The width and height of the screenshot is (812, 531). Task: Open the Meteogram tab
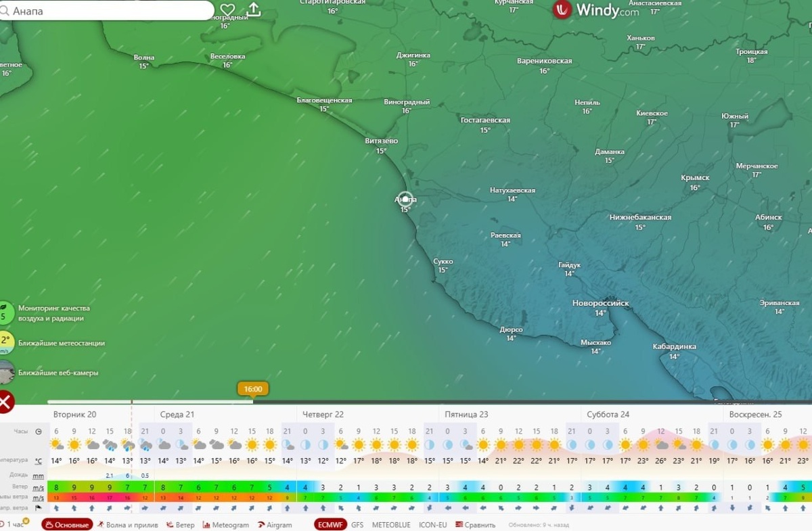pyautogui.click(x=225, y=524)
